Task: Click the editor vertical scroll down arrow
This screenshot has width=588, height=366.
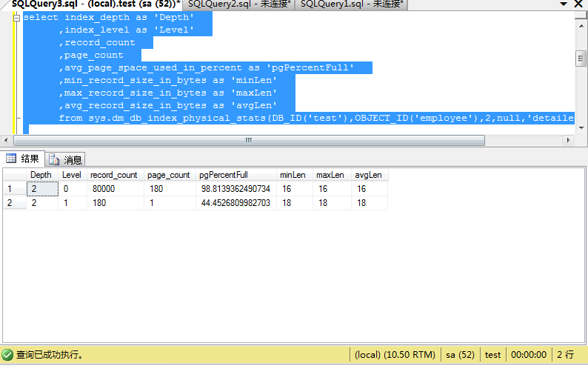Action: coord(581,128)
